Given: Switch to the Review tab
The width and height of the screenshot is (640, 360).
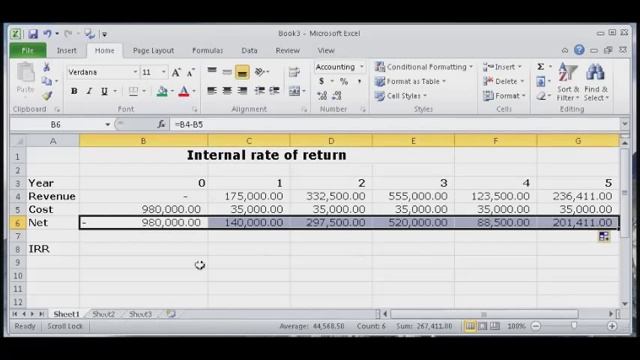Looking at the screenshot, I should pyautogui.click(x=287, y=51).
